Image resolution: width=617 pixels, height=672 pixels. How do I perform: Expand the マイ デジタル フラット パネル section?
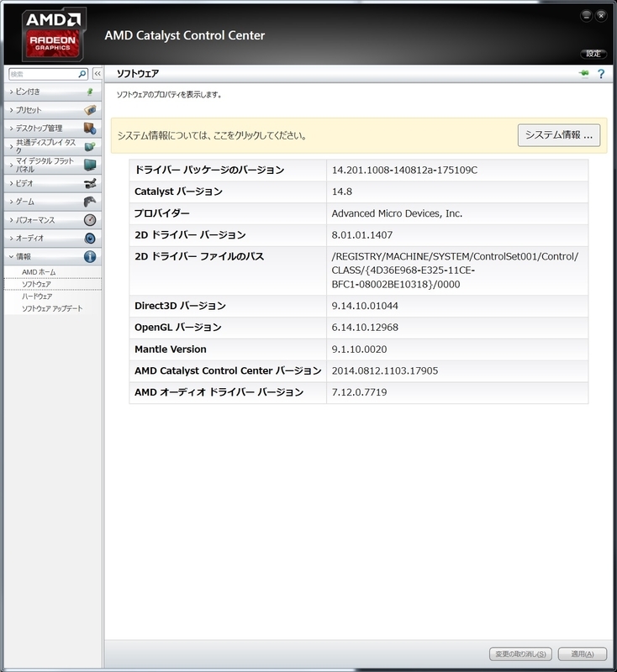pos(52,165)
